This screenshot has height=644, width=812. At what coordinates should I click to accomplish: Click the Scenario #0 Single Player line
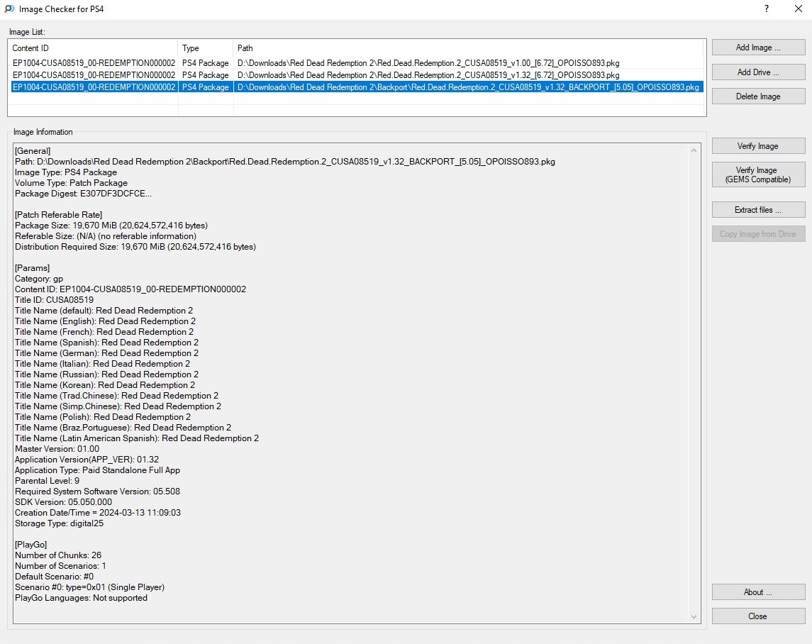click(x=89, y=587)
